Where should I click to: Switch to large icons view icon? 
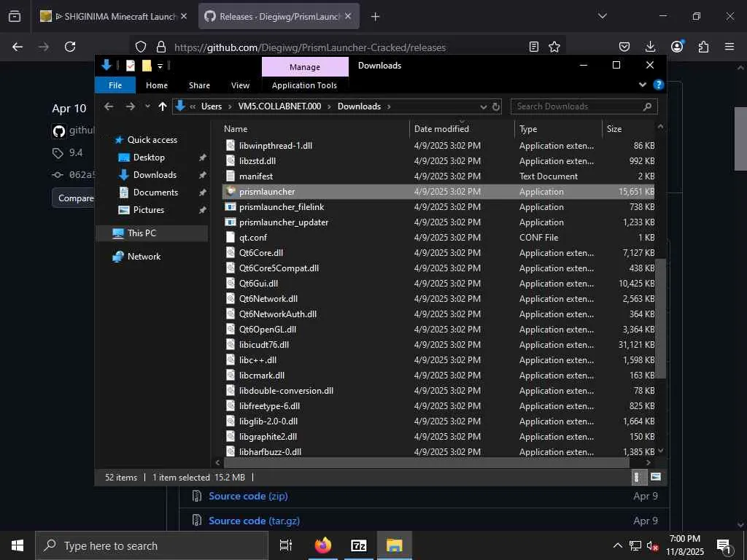tap(656, 477)
